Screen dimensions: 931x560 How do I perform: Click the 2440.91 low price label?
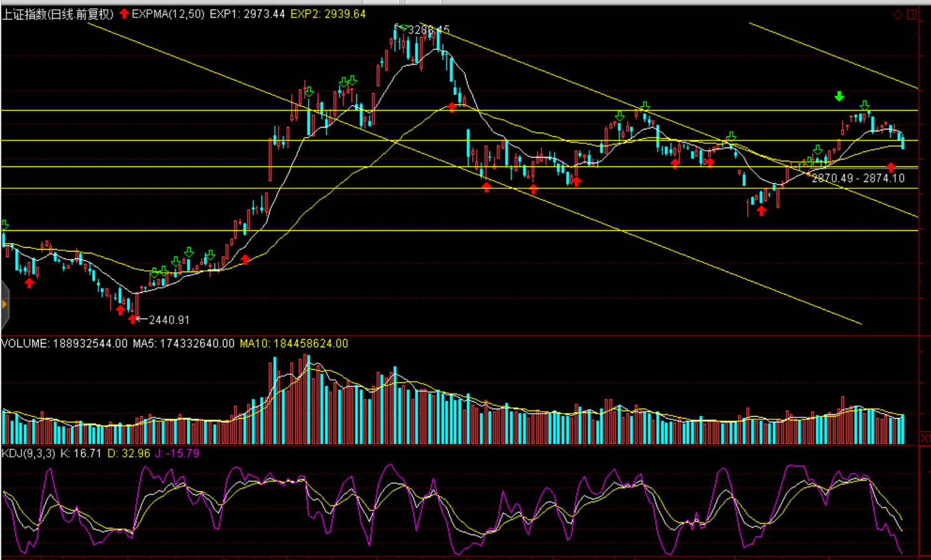[x=169, y=320]
